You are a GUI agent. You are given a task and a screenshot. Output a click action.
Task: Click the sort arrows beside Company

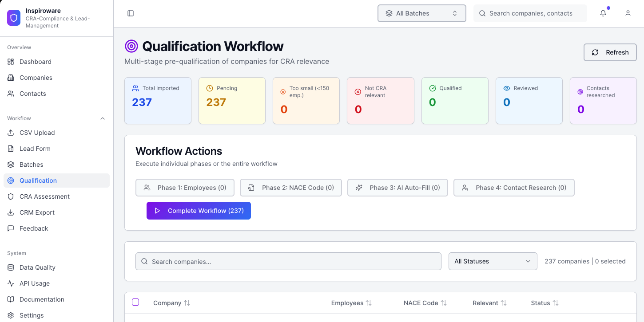pos(187,303)
